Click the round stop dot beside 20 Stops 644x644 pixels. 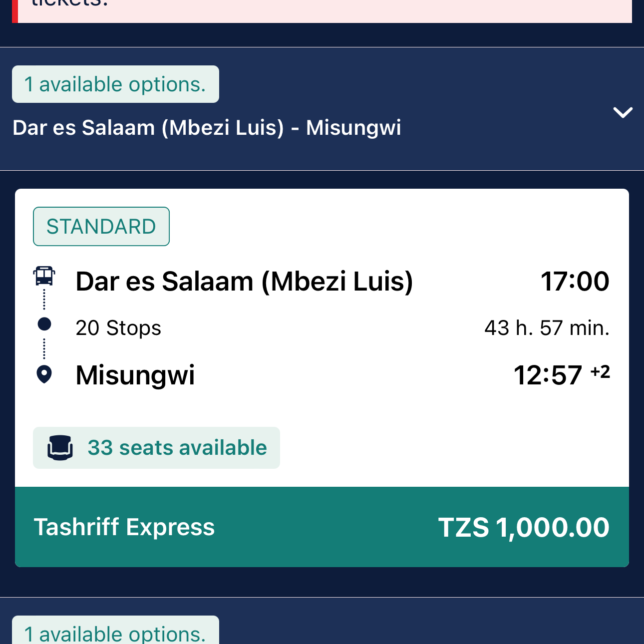tap(44, 324)
